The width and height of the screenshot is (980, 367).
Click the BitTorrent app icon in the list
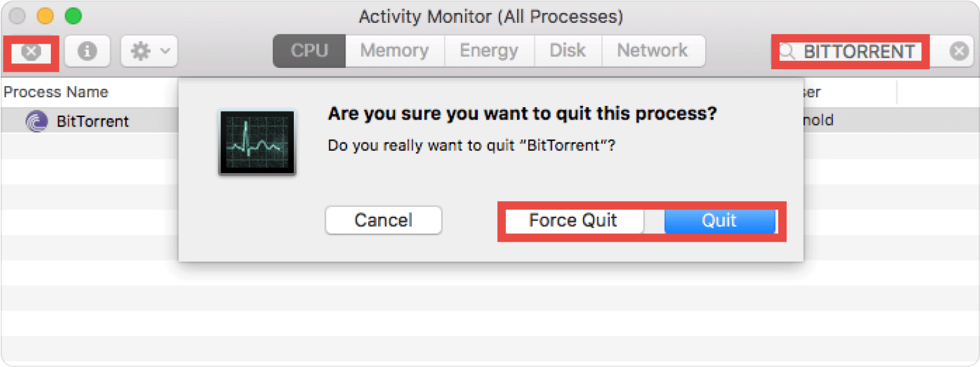(37, 121)
